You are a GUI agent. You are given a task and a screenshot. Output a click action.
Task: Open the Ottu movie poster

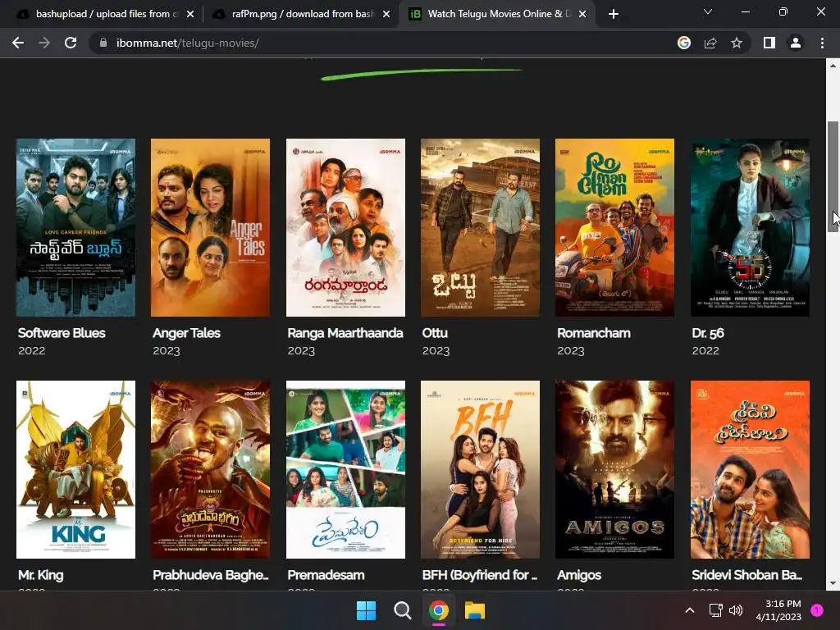(x=481, y=228)
